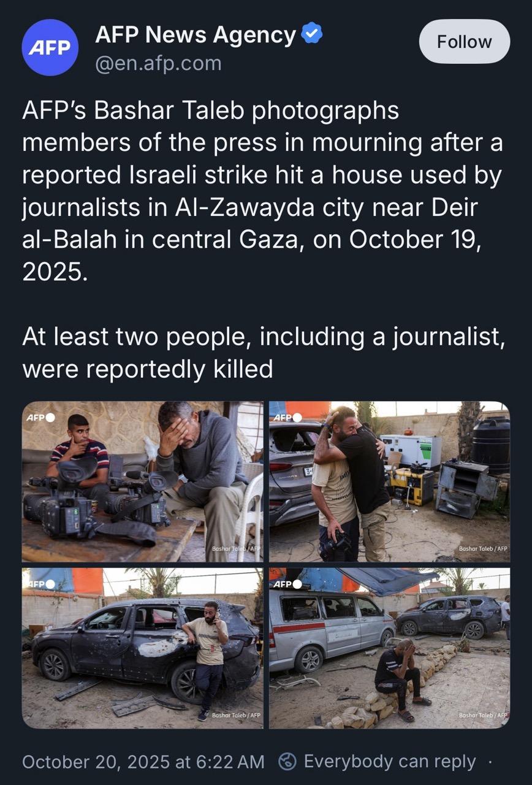532x785 pixels.
Task: Click Bashar Taleb / AFP credit on hugging photo
Action: click(484, 549)
